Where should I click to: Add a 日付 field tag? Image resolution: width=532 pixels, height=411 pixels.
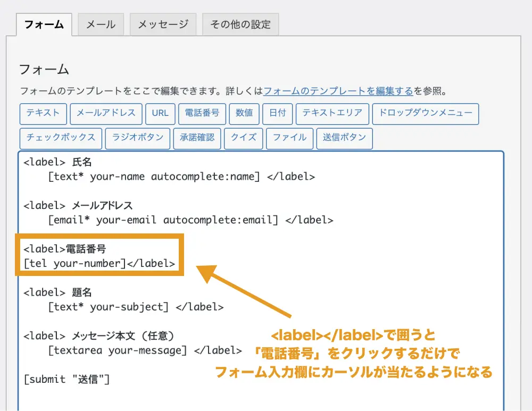pos(278,113)
